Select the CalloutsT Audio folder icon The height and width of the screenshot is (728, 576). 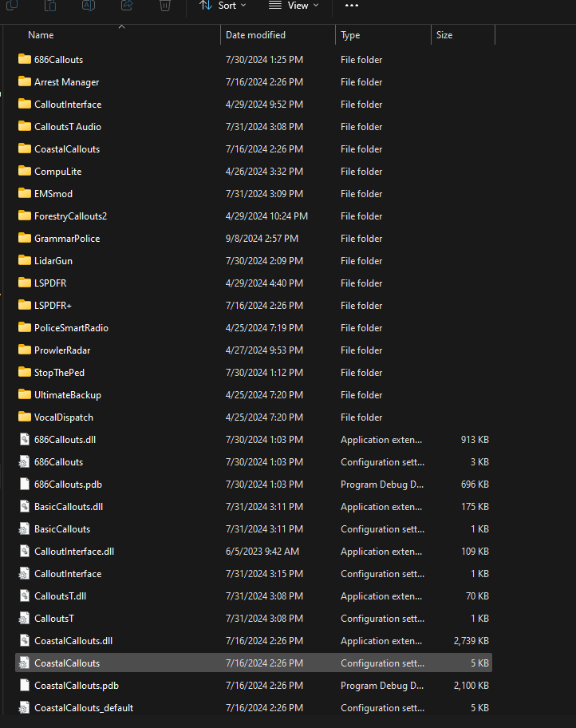pyautogui.click(x=25, y=126)
